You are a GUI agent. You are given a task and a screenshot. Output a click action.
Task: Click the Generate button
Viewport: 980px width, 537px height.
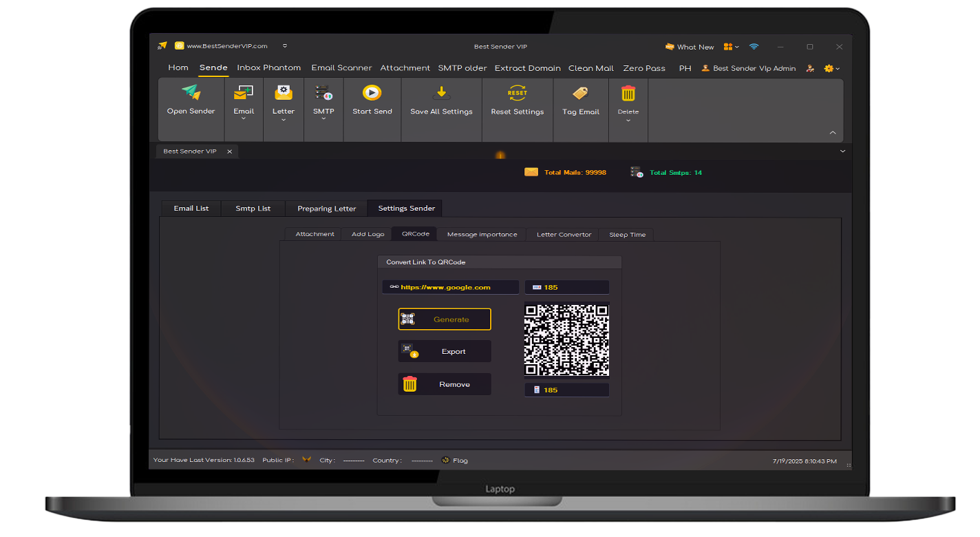pyautogui.click(x=445, y=319)
